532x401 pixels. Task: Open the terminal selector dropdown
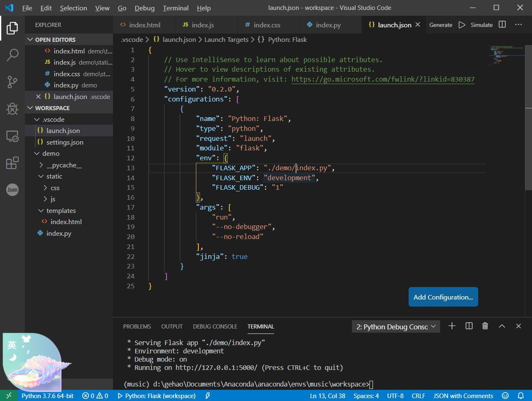coord(396,326)
